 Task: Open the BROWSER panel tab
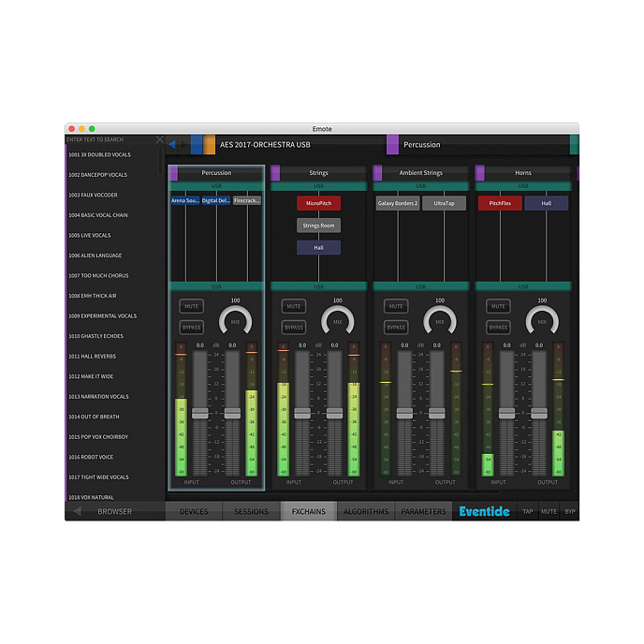[x=114, y=511]
